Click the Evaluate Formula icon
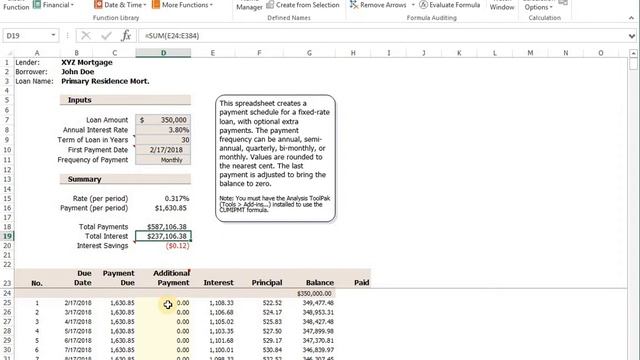Viewport: 640px width, 360px height. 424,5
